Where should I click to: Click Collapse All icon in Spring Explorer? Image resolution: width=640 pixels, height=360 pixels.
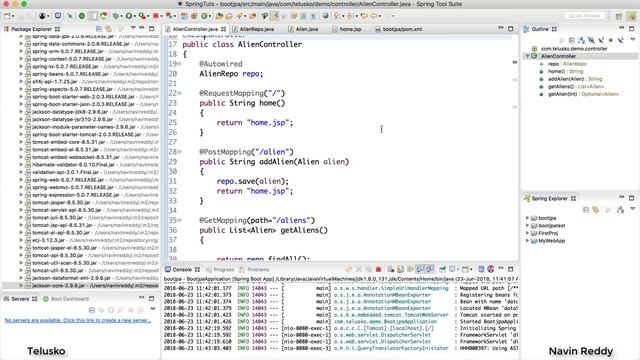click(586, 210)
